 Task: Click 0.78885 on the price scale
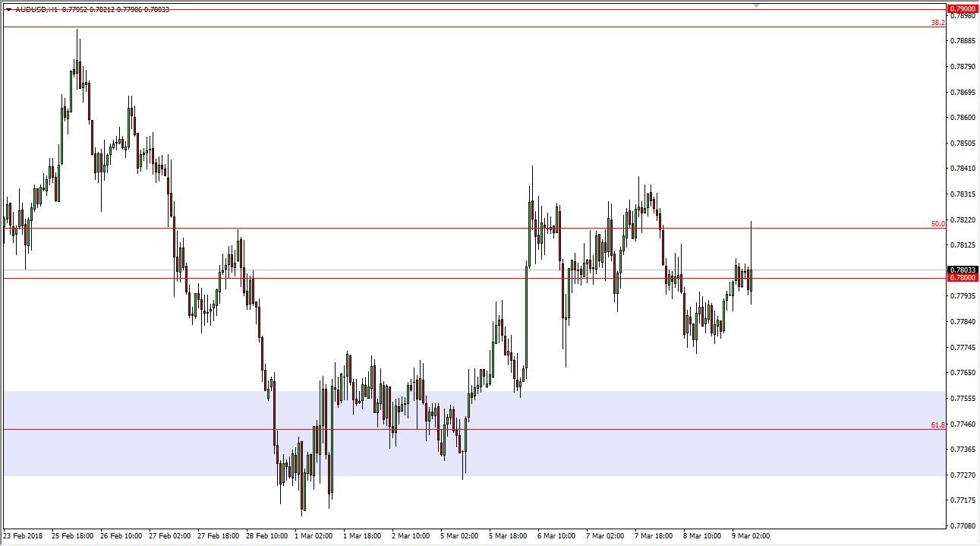pyautogui.click(x=962, y=41)
